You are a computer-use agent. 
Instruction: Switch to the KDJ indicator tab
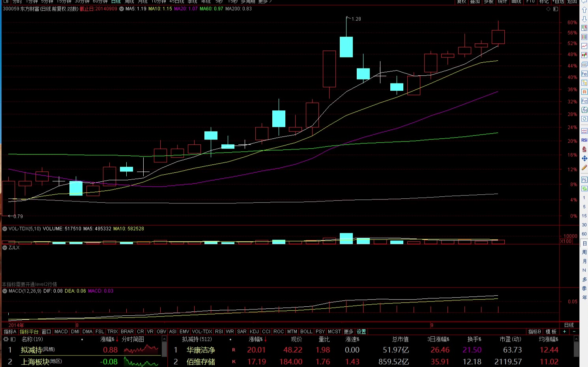[254, 332]
